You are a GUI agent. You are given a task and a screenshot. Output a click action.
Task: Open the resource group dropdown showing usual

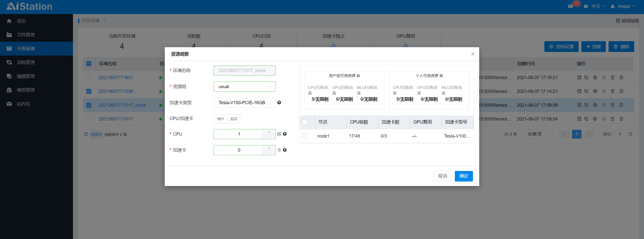[x=244, y=87]
